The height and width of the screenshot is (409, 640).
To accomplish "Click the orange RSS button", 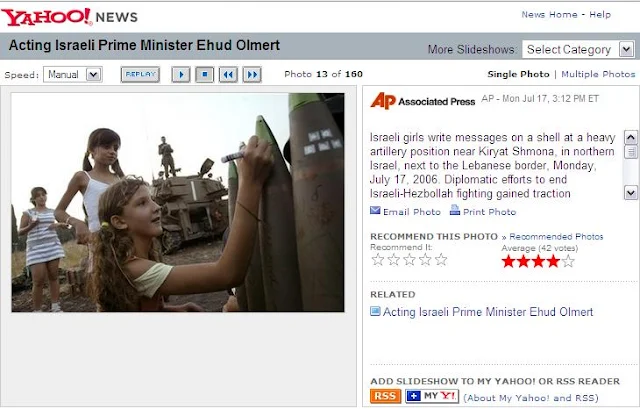I will click(386, 396).
